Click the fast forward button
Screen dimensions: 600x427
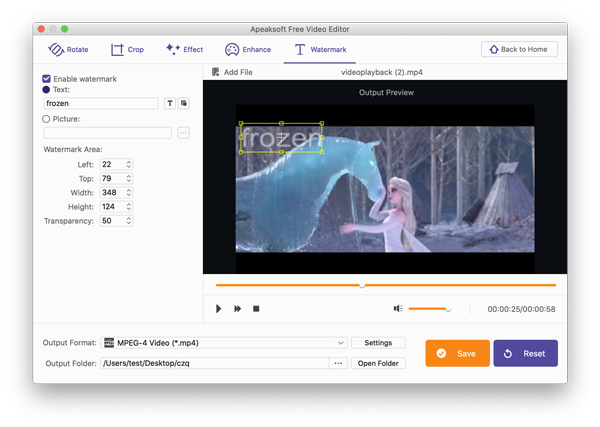tap(237, 308)
